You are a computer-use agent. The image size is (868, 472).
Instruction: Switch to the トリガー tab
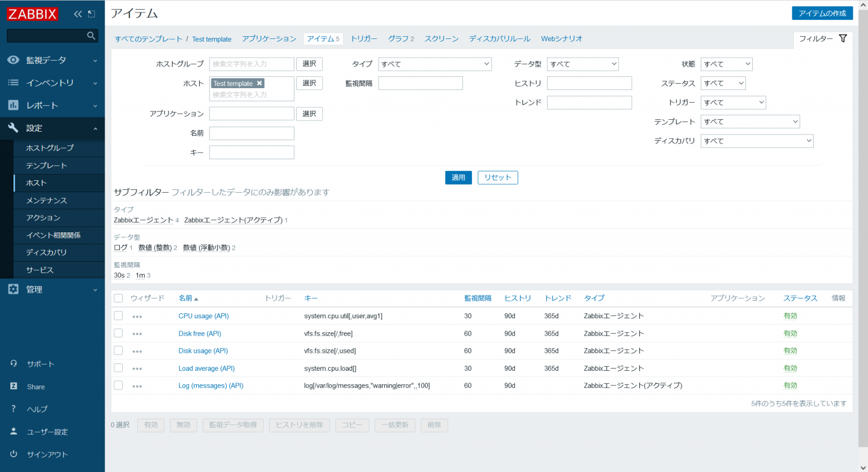(x=363, y=38)
